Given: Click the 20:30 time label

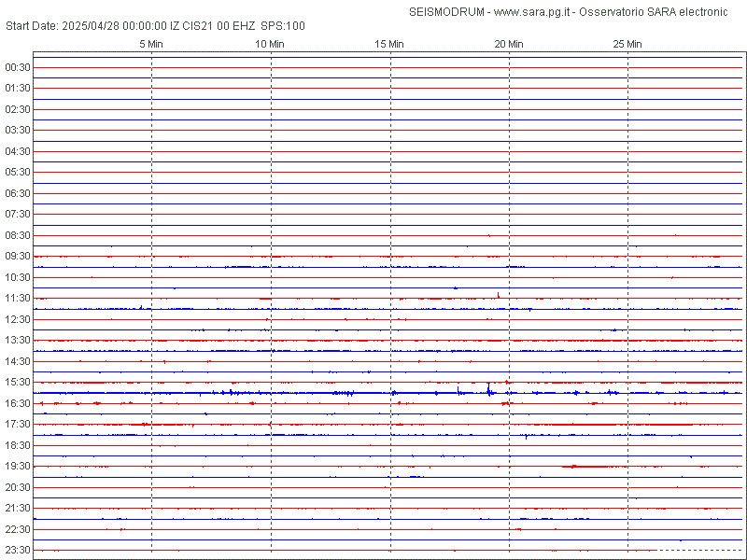Looking at the screenshot, I should (x=18, y=487).
